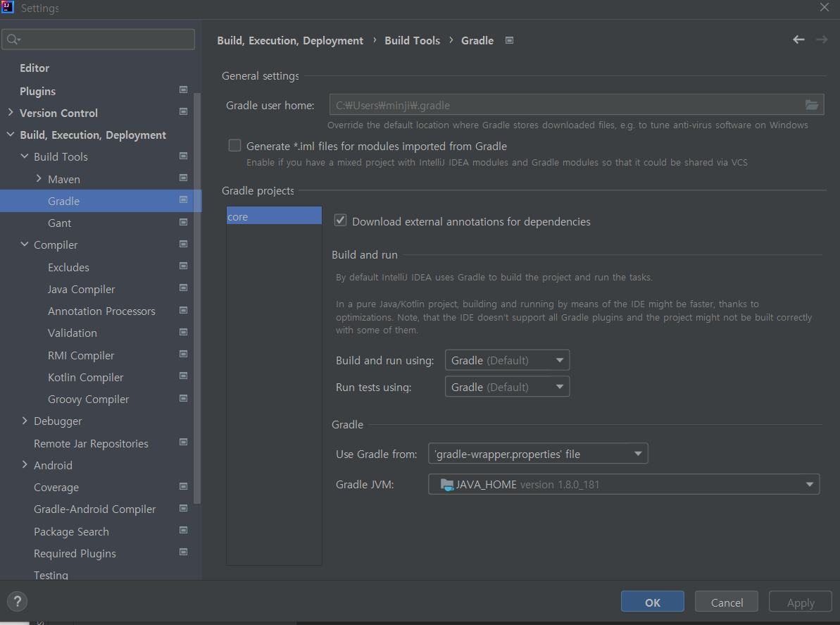Screen dimensions: 840x625
Task: Open the Use Gradle from dropdown
Action: tap(538, 454)
